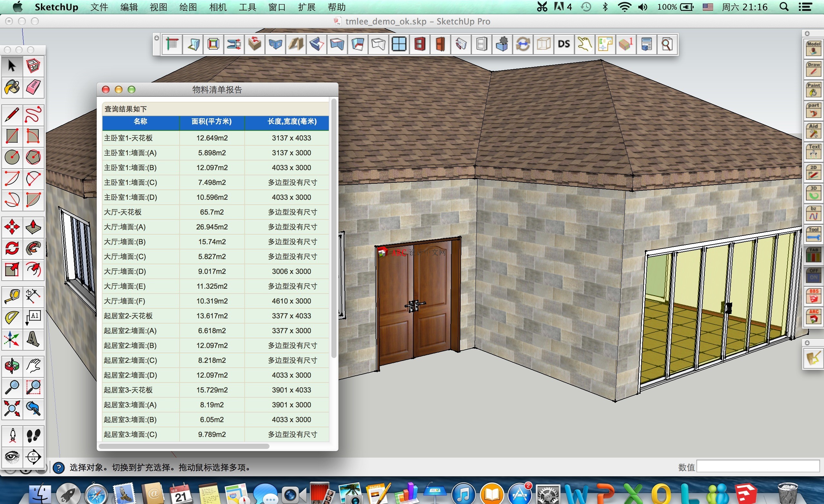Select the Axes tool
The width and height of the screenshot is (824, 504).
click(x=12, y=339)
